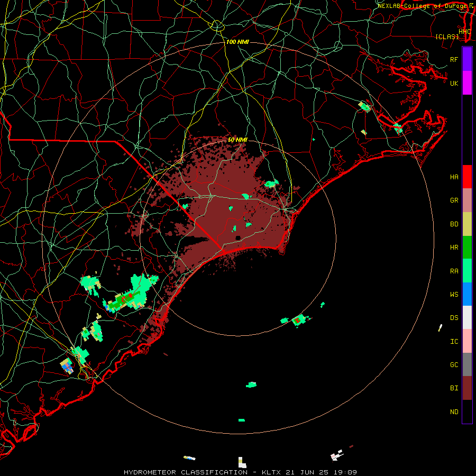Click the RA light green legend swatch
Viewport: 476px width, 476px height.
click(467, 271)
